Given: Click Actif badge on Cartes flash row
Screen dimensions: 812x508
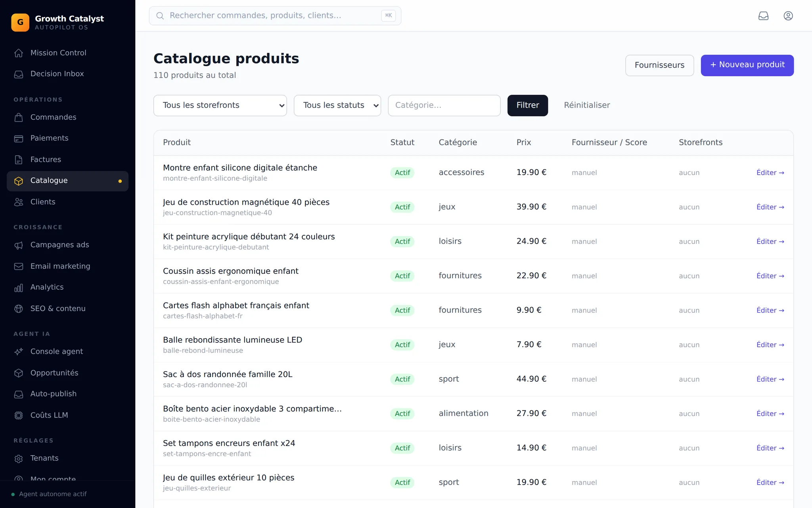Looking at the screenshot, I should point(402,310).
